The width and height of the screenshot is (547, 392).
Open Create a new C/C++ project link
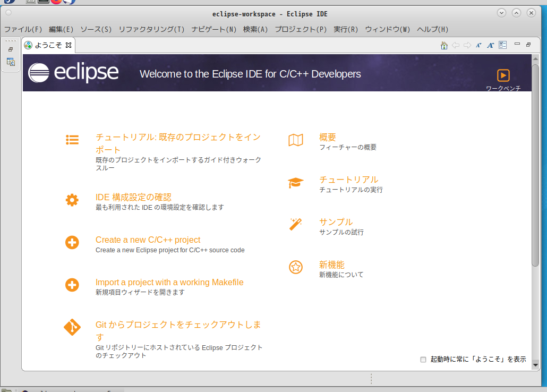tap(148, 240)
